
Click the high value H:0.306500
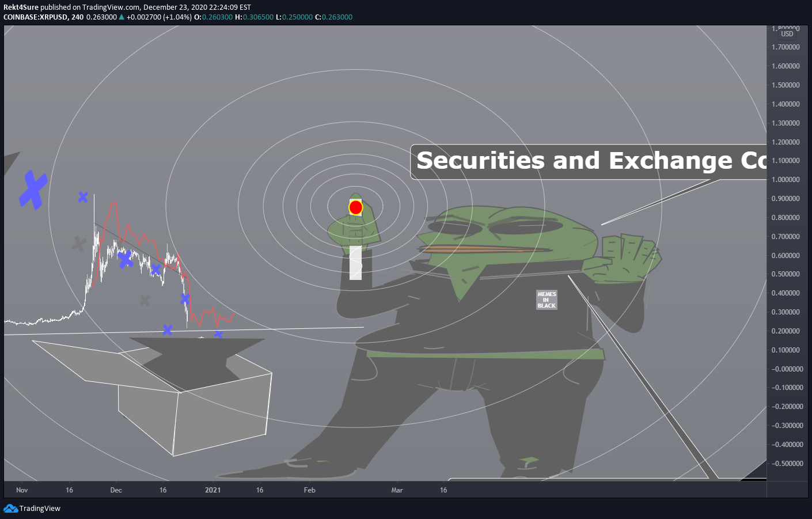click(x=254, y=17)
